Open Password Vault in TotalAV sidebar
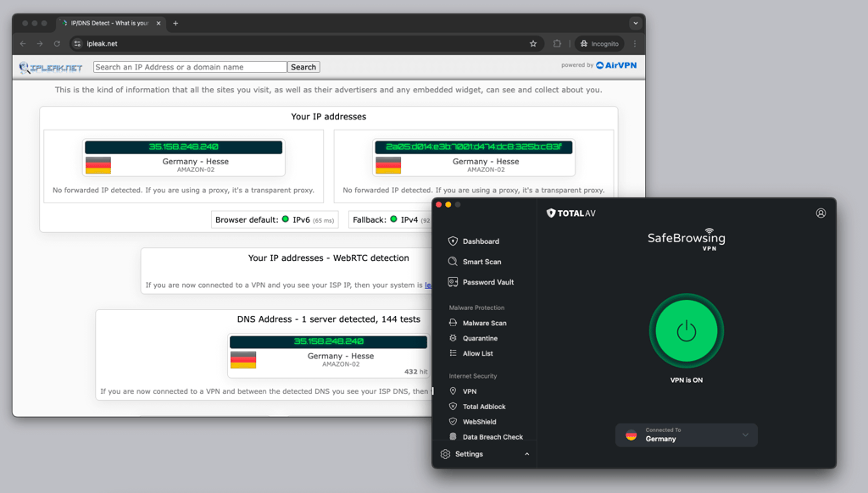This screenshot has height=493, width=868. click(x=487, y=282)
